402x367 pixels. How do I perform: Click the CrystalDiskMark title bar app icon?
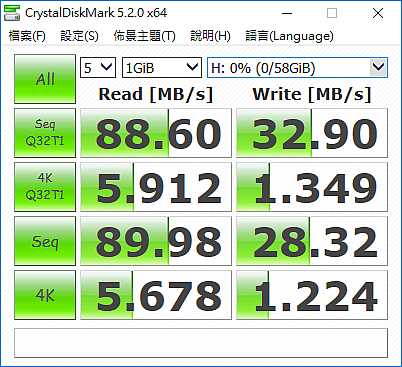(12, 13)
